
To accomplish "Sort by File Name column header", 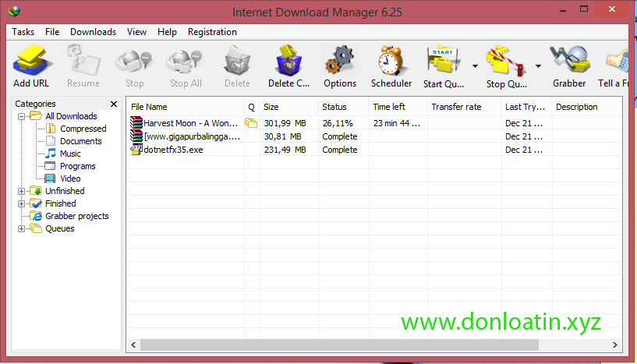I will point(186,107).
